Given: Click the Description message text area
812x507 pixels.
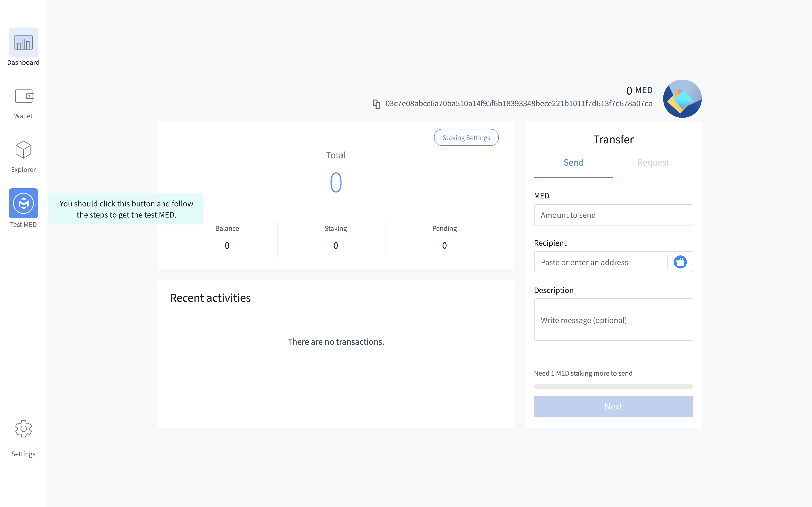Looking at the screenshot, I should (613, 320).
